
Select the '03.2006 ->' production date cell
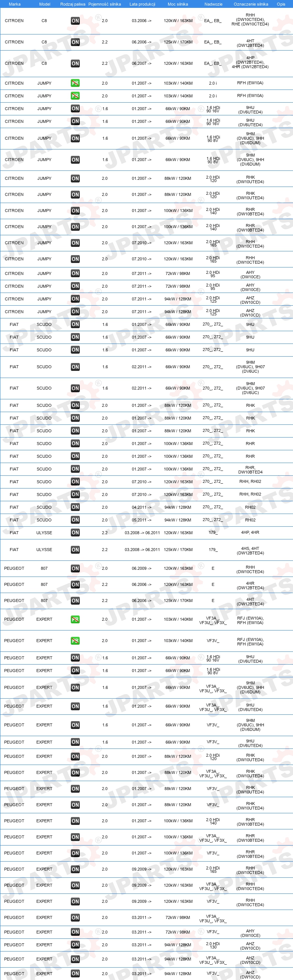click(142, 21)
